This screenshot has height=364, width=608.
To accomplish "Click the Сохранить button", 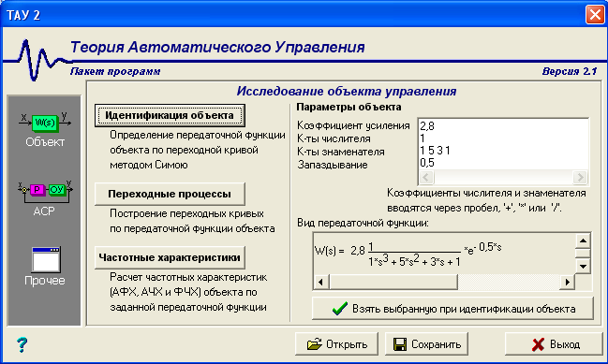I will (426, 343).
